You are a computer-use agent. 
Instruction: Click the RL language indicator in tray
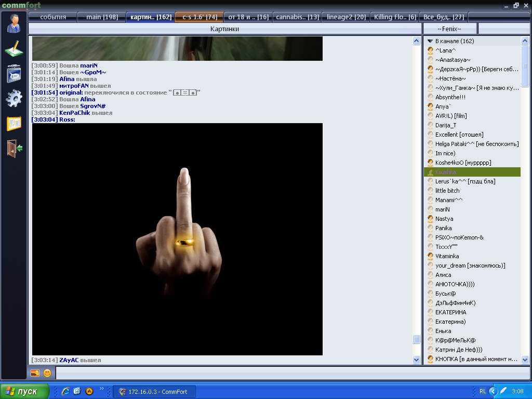pyautogui.click(x=483, y=391)
